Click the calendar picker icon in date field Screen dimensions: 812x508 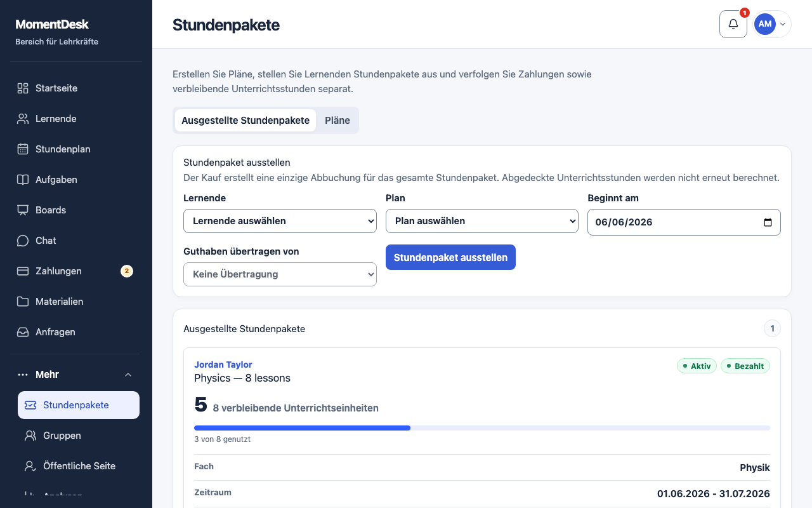(768, 222)
